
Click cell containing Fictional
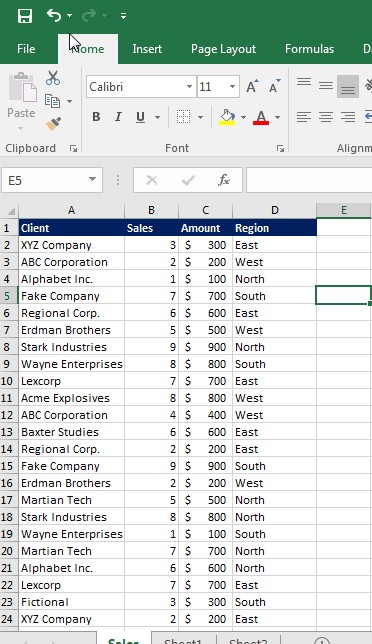click(x=71, y=602)
